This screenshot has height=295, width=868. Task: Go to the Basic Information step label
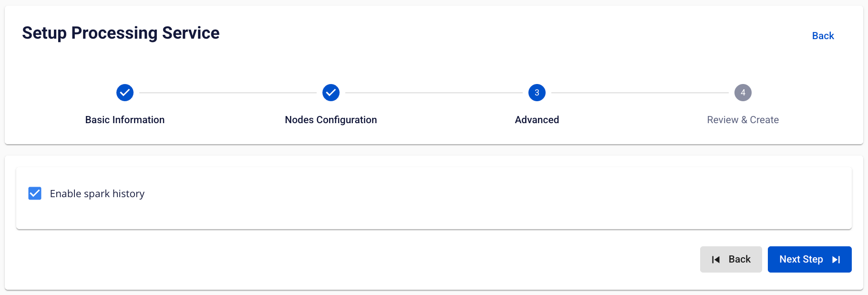125,120
